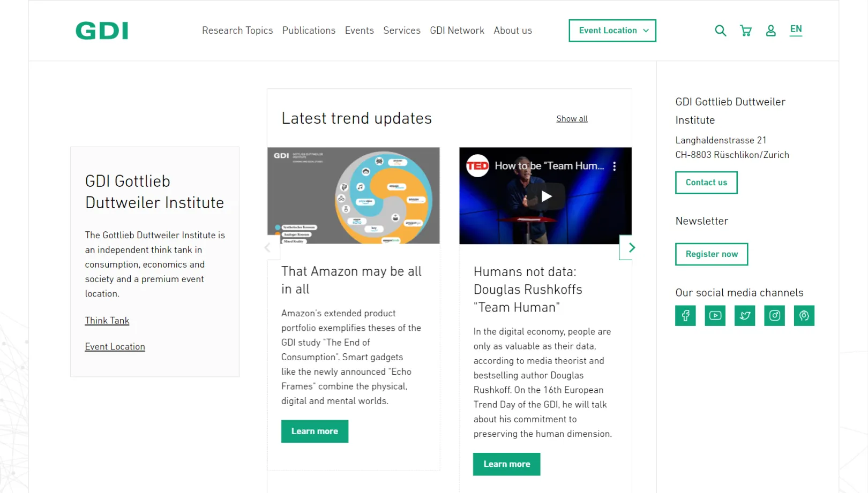The height and width of the screenshot is (493, 868).
Task: Click the GDI logo
Action: pos(102,31)
